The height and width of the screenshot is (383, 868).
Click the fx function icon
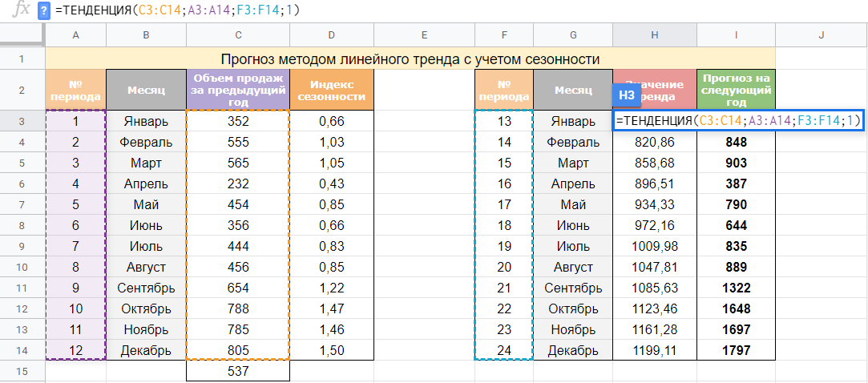(21, 10)
